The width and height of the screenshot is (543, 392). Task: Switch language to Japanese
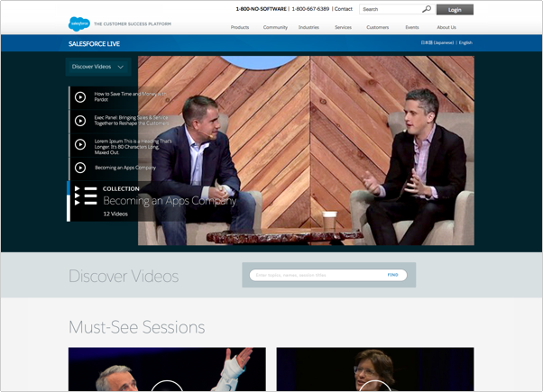(437, 43)
